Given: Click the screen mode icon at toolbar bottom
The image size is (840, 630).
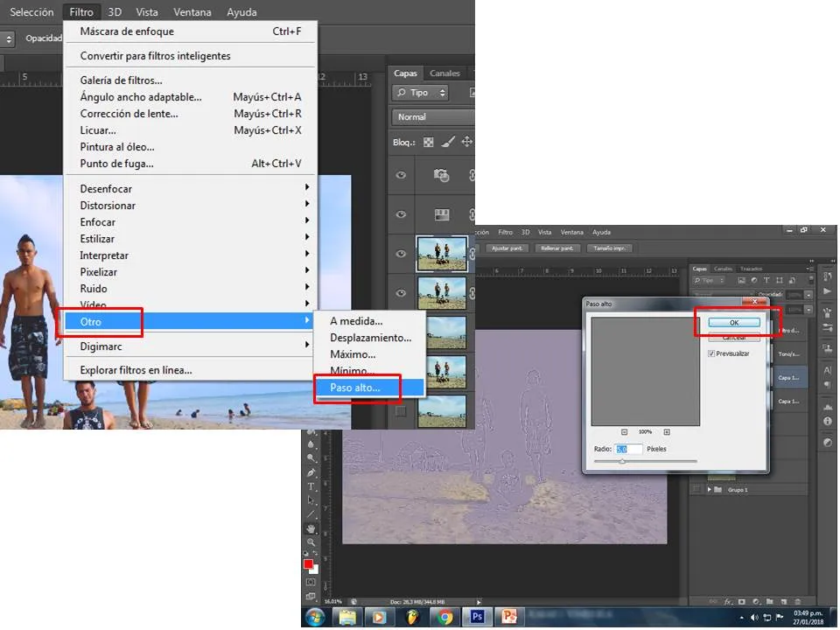Looking at the screenshot, I should (311, 596).
